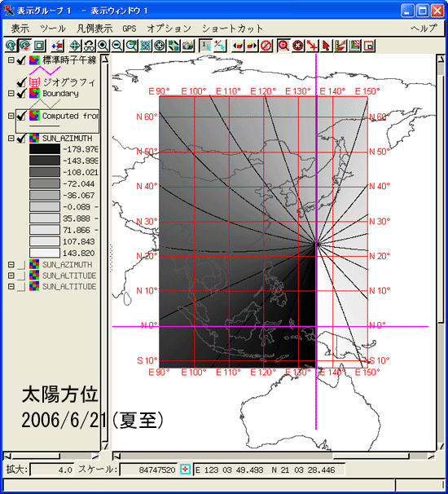Collapse the Boundary layer expander
Image resolution: width=448 pixels, height=494 pixels.
(x=11, y=94)
